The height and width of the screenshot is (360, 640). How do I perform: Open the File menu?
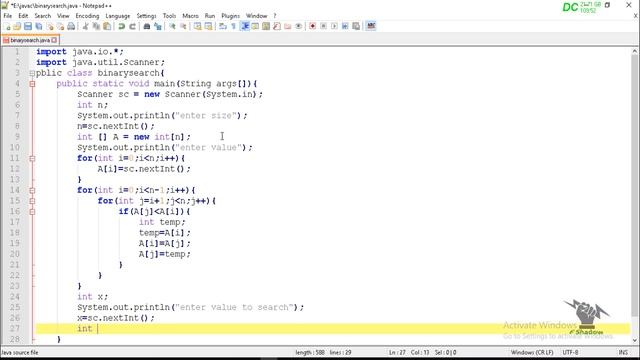7,16
